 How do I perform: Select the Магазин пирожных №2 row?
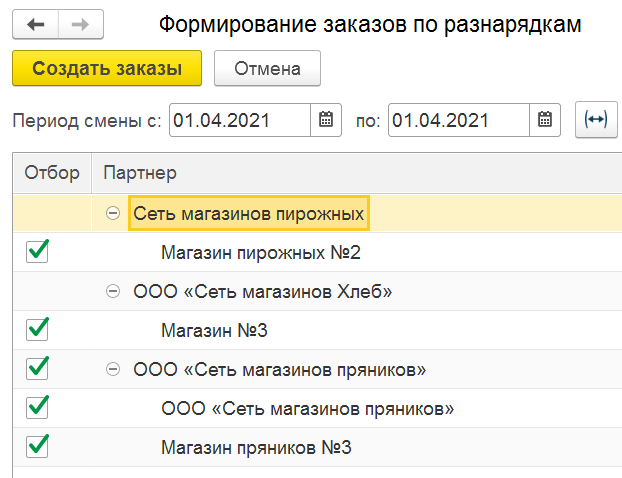tap(259, 253)
